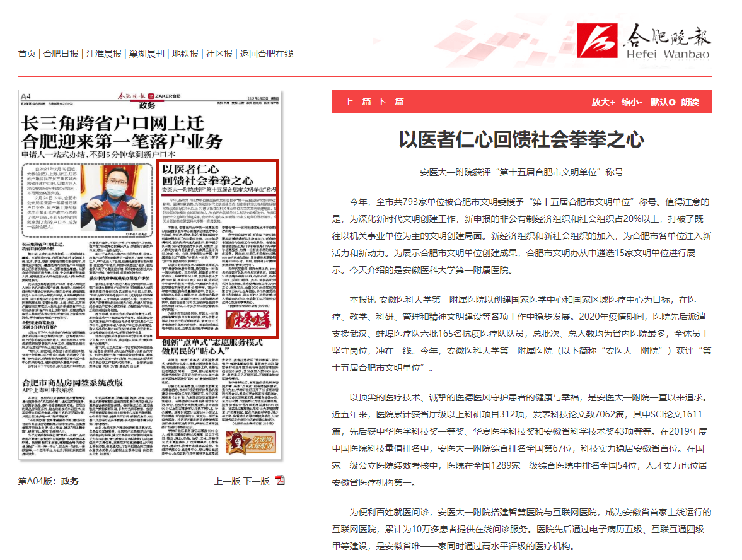742x560 pixels.
Task: Go to 江淮晨报 newspaper
Action: coord(104,54)
